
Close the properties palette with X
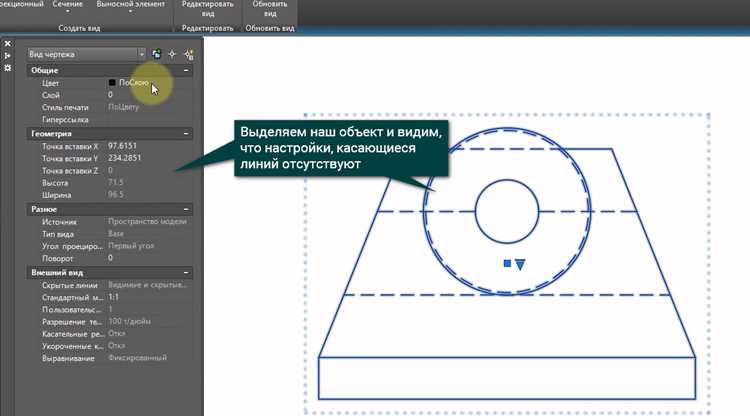click(8, 44)
